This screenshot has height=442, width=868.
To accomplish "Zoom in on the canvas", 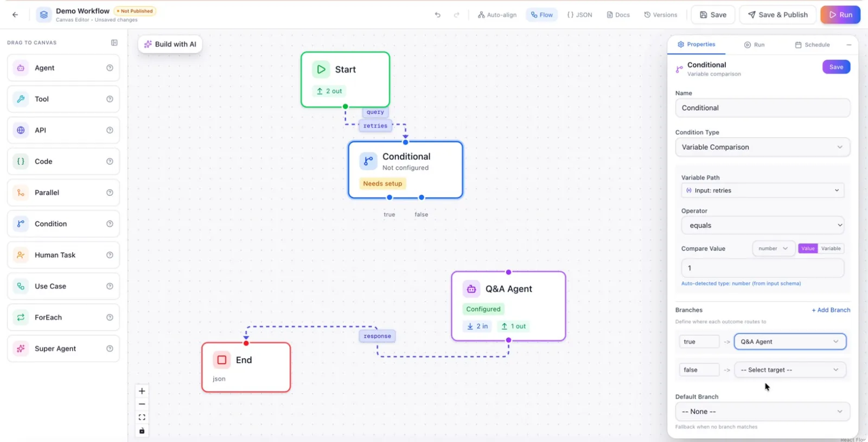I will [142, 391].
